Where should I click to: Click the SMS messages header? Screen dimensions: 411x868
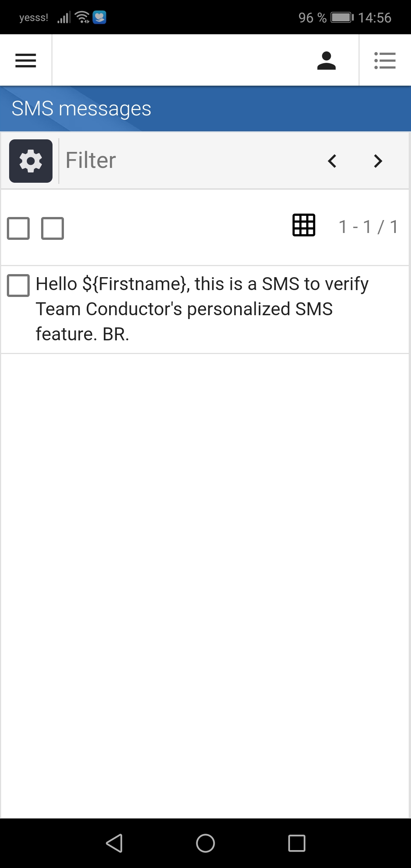(x=81, y=108)
